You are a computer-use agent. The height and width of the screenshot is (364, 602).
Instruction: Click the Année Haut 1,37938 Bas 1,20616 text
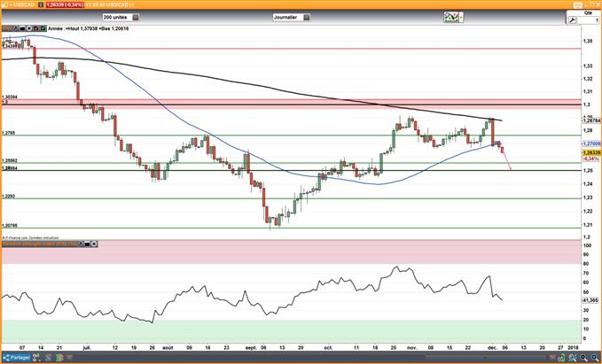point(89,28)
